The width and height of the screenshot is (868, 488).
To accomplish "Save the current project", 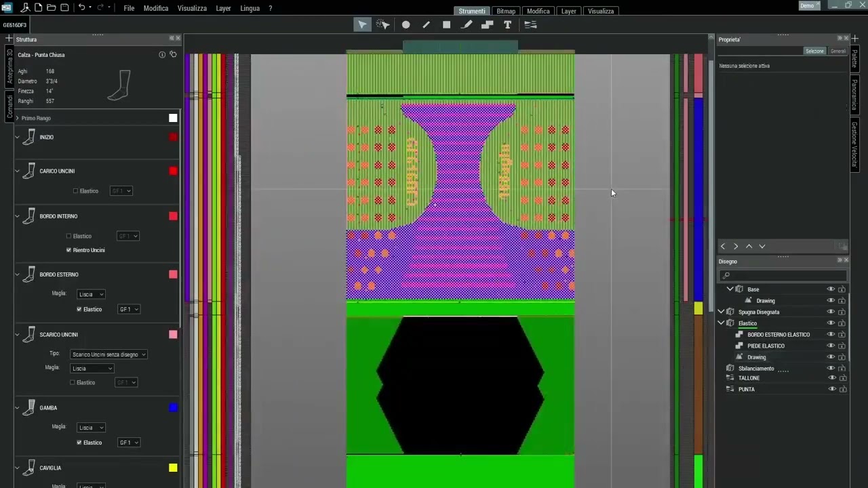I will click(x=64, y=7).
